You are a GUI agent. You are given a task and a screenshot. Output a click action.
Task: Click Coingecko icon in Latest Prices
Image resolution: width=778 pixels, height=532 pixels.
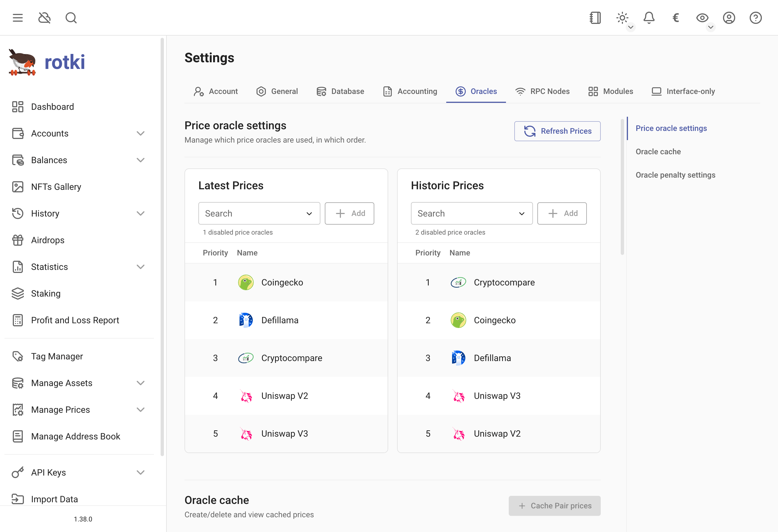(246, 282)
